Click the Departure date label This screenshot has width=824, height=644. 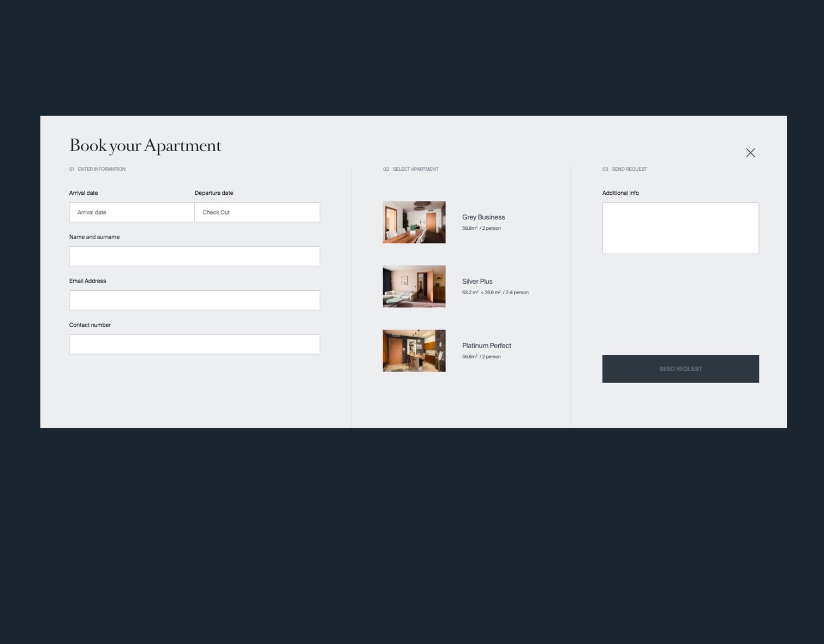tap(214, 193)
